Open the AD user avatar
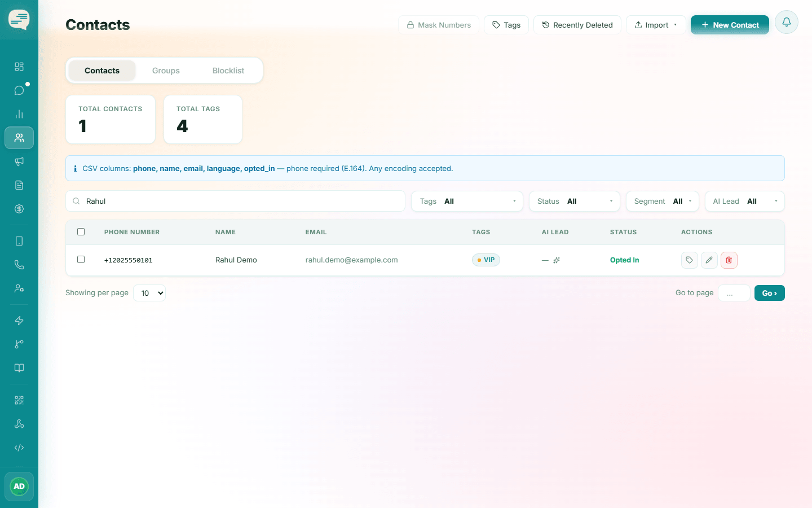Screen dimensions: 812x508 pyautogui.click(x=19, y=487)
